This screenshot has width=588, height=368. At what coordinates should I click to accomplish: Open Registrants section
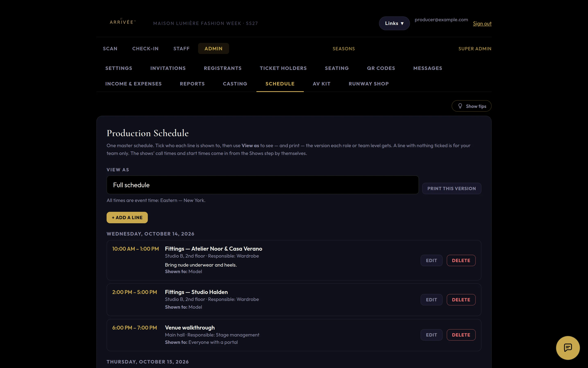pos(223,68)
